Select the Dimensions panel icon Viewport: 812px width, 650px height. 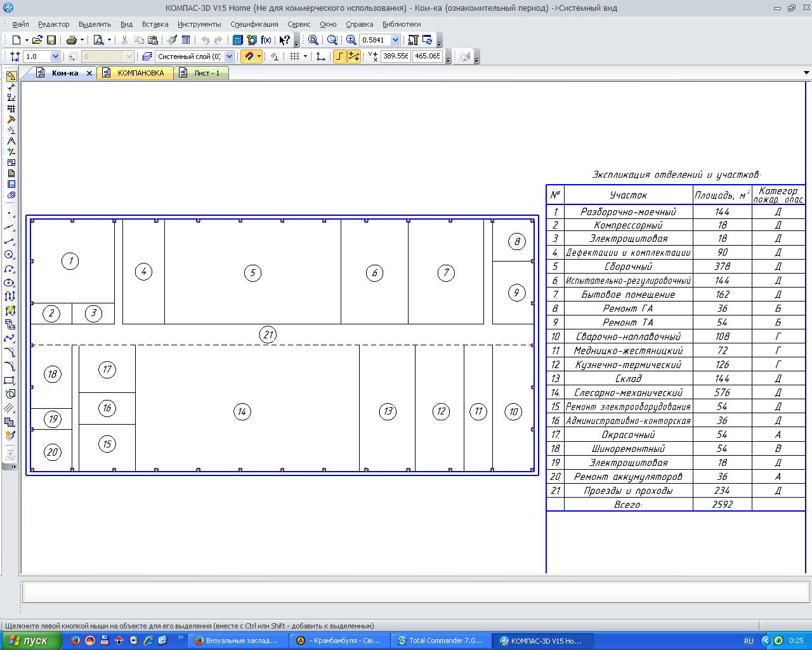11,87
